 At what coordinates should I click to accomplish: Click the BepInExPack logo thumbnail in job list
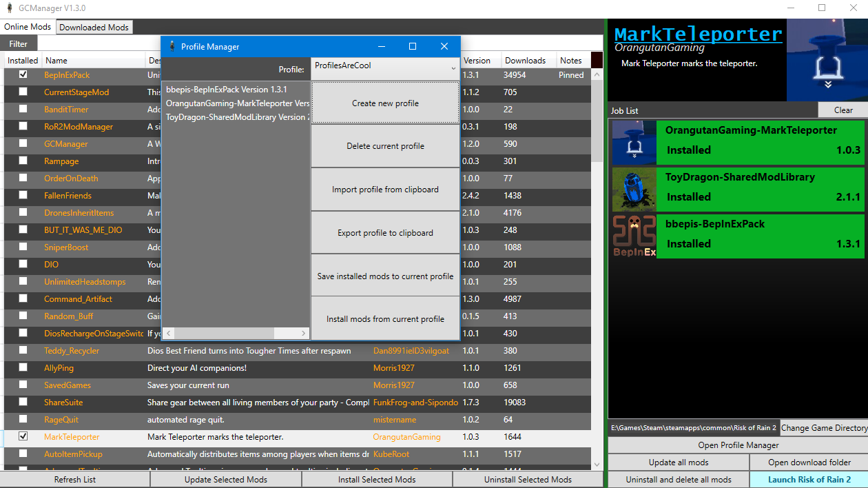pyautogui.click(x=634, y=236)
